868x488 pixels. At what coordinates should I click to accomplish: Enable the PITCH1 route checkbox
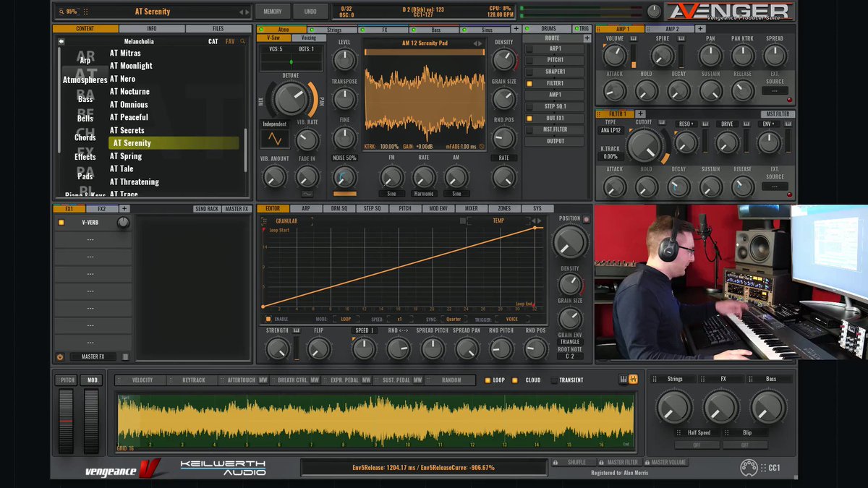tap(529, 60)
